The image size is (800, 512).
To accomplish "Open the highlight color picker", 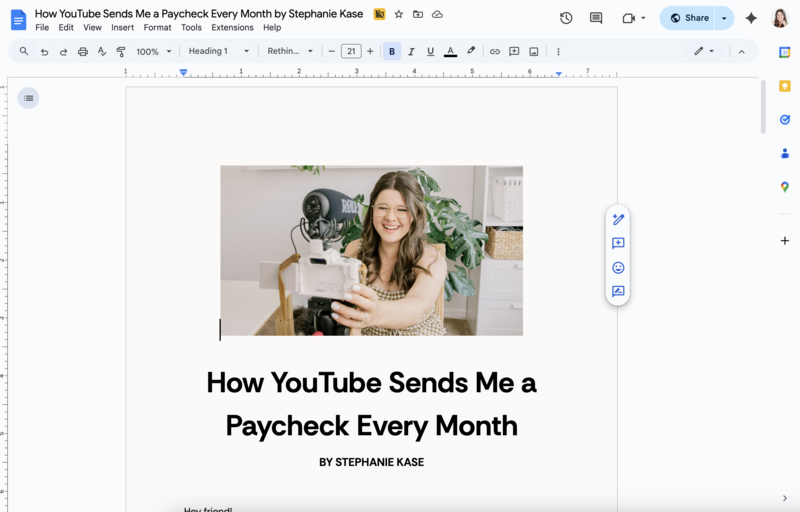I will pos(471,51).
